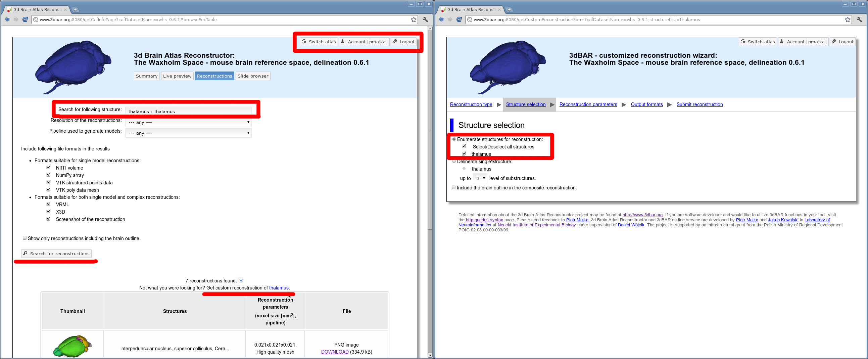Reload the page in the left browser window

(25, 19)
